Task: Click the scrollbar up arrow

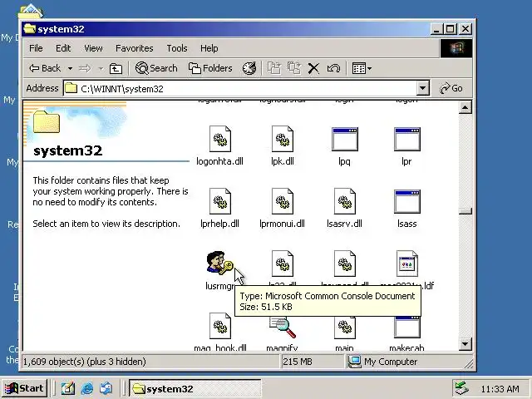Action: pos(465,108)
